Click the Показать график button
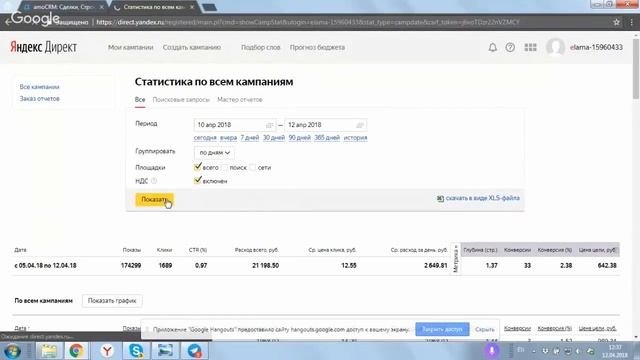The image size is (640, 360). coord(112,301)
